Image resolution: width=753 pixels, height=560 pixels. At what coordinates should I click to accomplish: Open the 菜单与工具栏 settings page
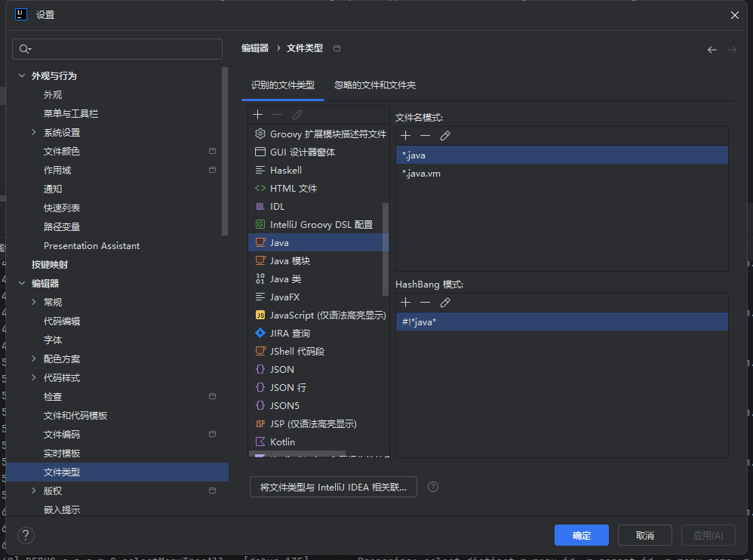coord(71,114)
